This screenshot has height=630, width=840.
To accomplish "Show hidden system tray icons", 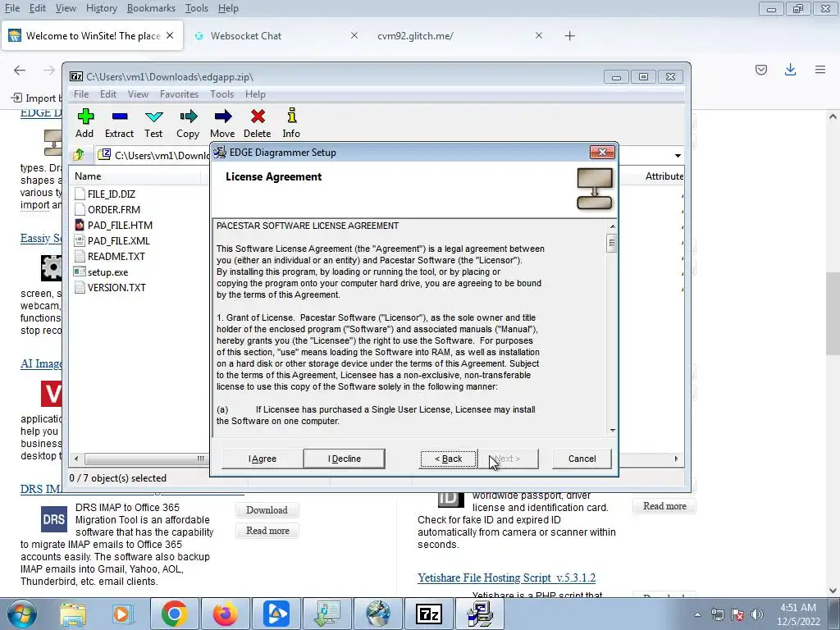I will coord(697,614).
